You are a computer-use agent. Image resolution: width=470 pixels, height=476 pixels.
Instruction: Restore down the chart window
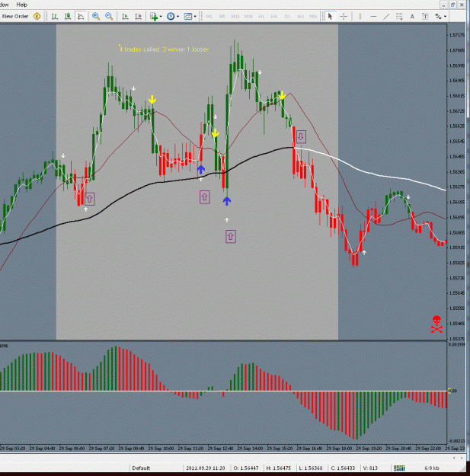(452, 5)
